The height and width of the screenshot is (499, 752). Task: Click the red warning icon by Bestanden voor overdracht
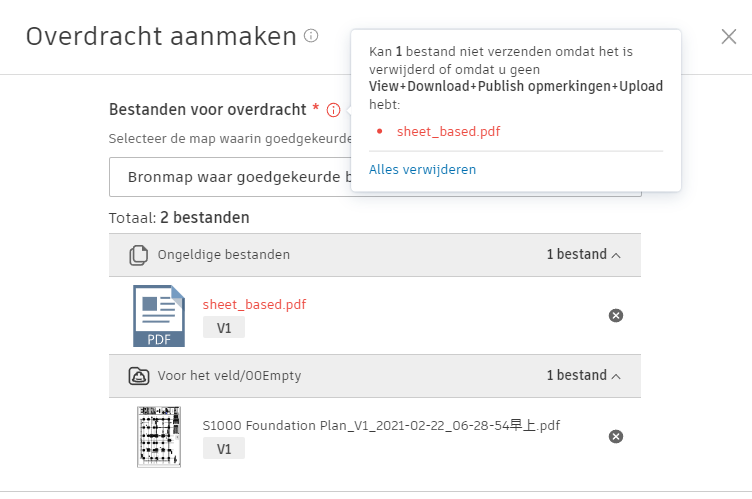pos(334,110)
